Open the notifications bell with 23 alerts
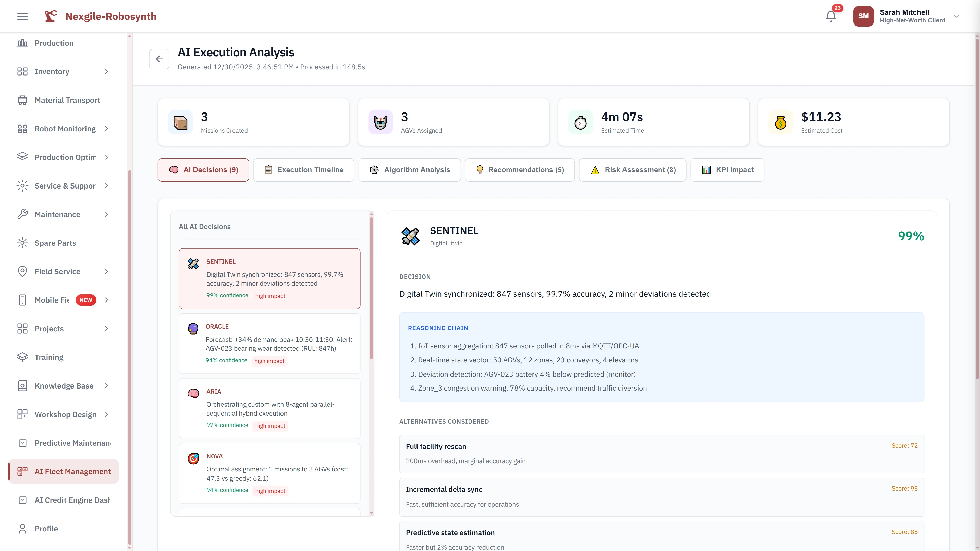 coord(830,16)
